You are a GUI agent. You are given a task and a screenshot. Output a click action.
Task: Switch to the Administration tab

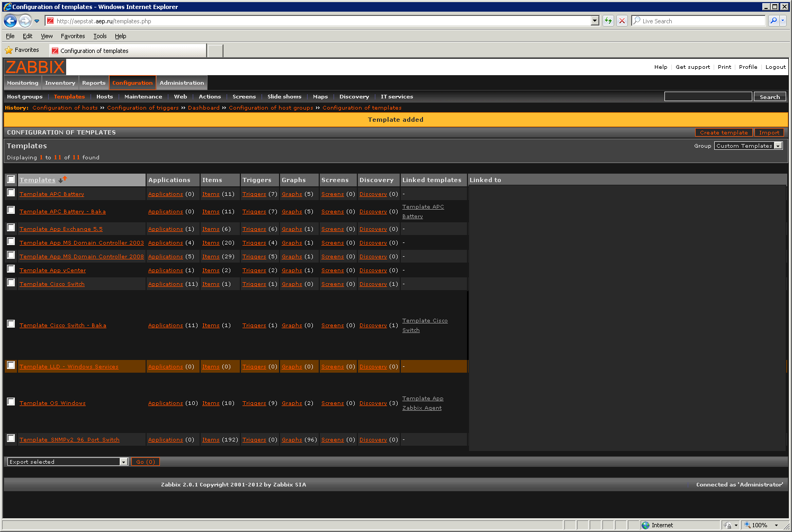tap(182, 83)
